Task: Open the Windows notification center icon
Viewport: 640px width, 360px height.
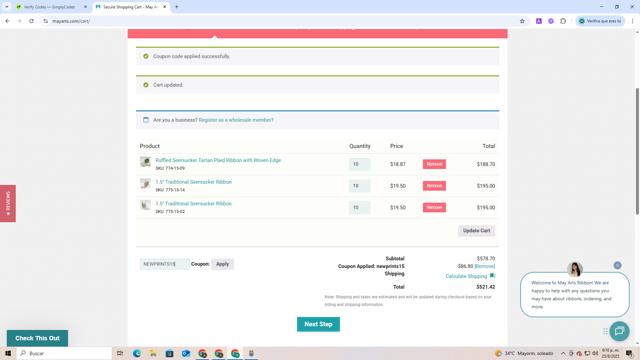Action: 629,353
